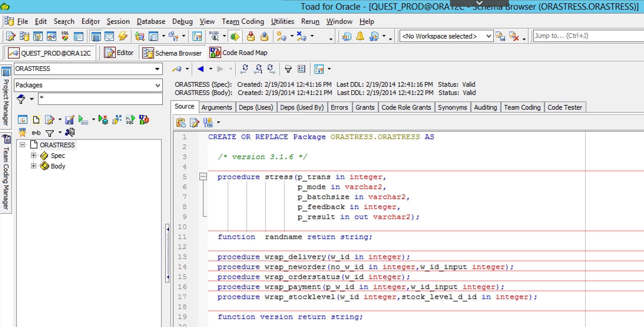644x327 pixels.
Task: Click the load in editor pencil icon
Action: click(x=194, y=122)
